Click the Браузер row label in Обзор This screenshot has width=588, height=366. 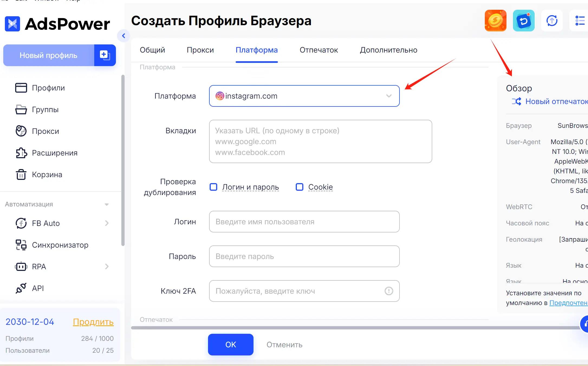(x=519, y=126)
